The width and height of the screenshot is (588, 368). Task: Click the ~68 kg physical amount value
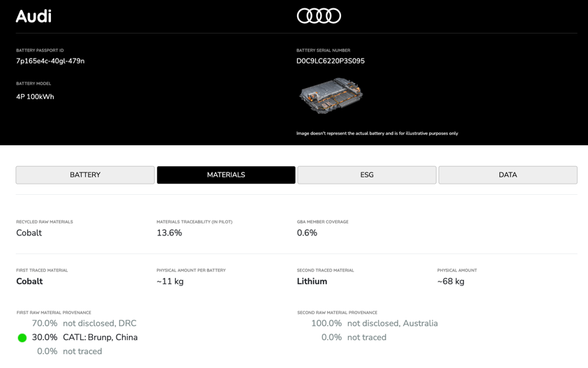451,281
